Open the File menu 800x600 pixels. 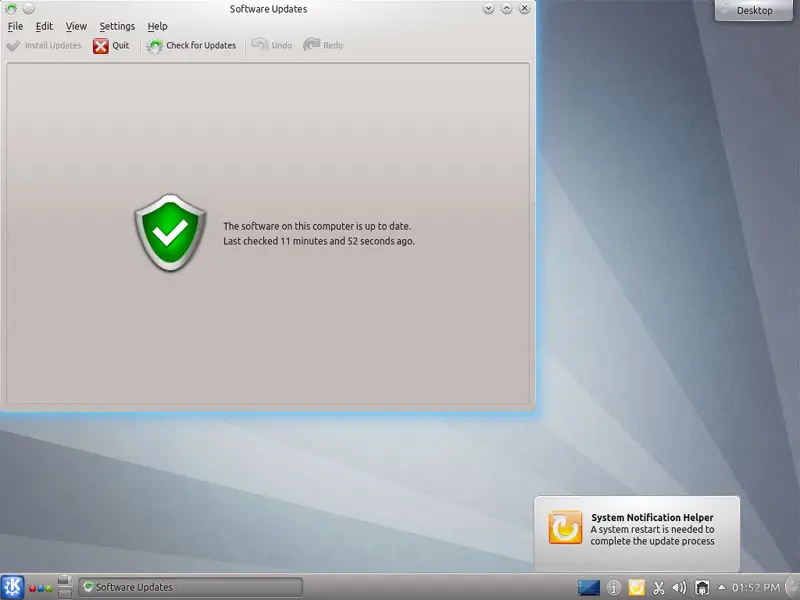coord(15,26)
